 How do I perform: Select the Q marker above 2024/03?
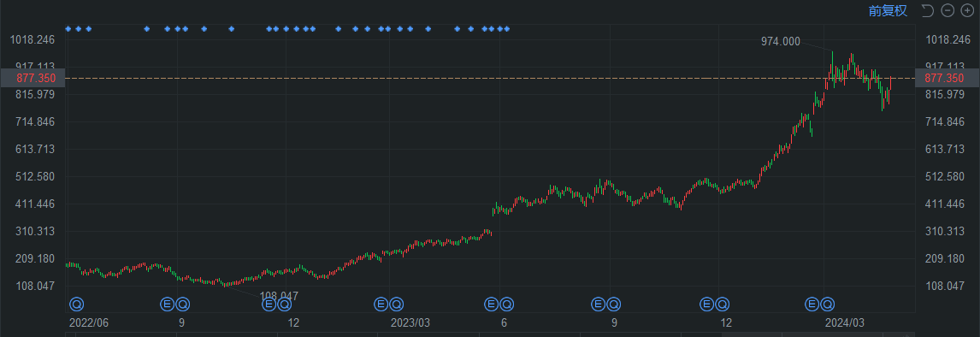click(828, 304)
